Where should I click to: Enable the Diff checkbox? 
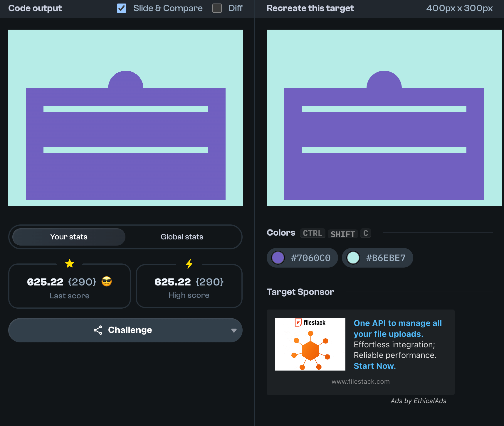(217, 8)
